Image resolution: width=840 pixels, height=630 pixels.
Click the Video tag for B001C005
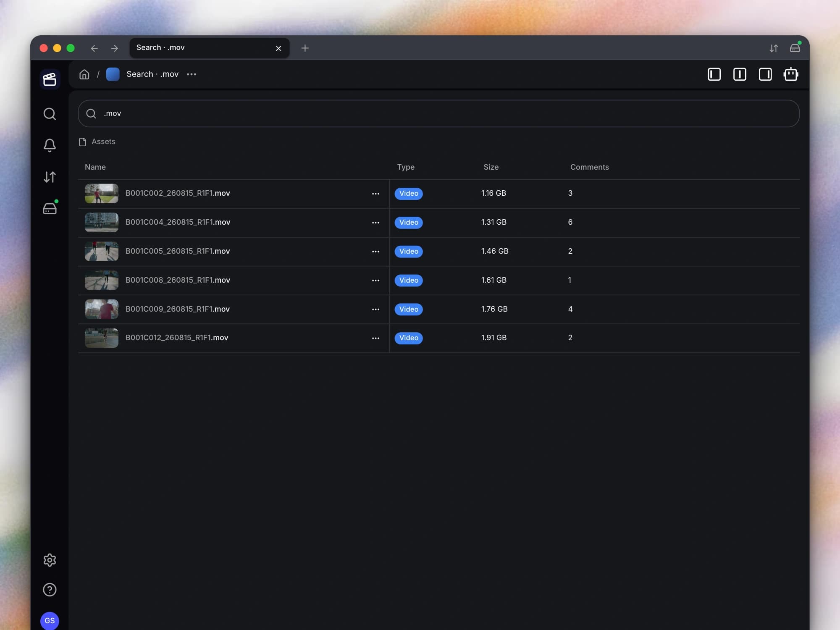(x=409, y=251)
